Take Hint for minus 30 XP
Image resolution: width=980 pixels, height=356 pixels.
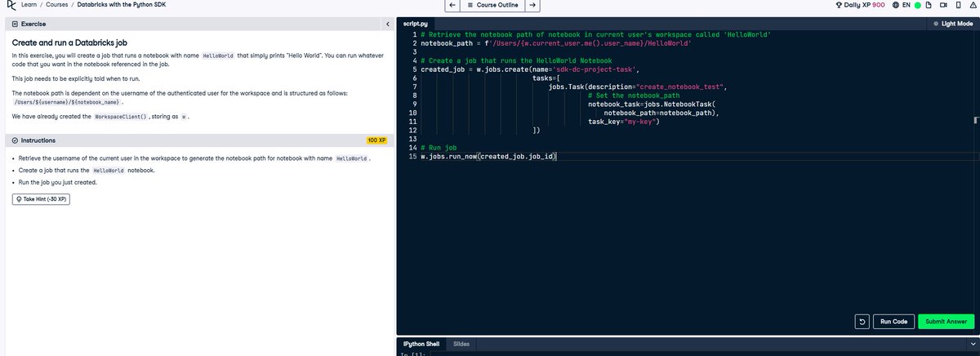(40, 198)
